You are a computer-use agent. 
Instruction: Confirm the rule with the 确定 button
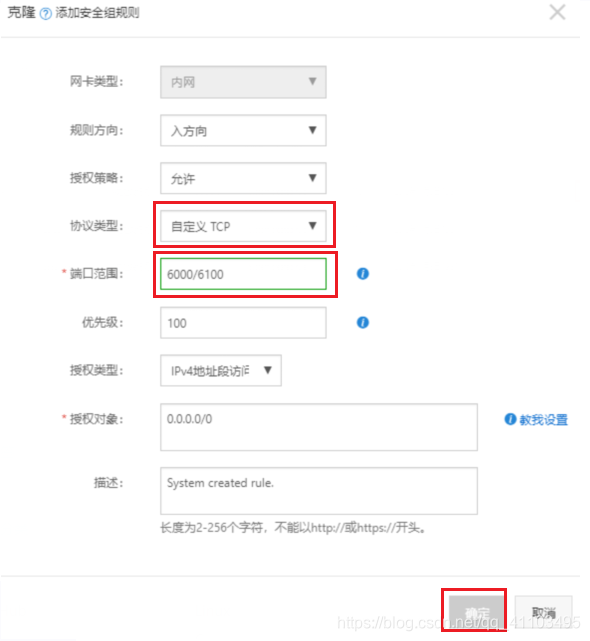tap(476, 612)
